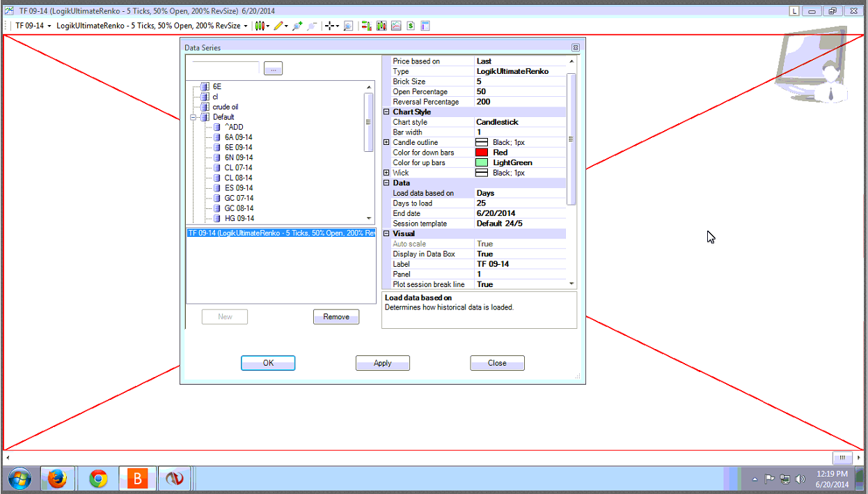This screenshot has width=868, height=494.
Task: Collapse the Data property section
Action: (x=387, y=183)
